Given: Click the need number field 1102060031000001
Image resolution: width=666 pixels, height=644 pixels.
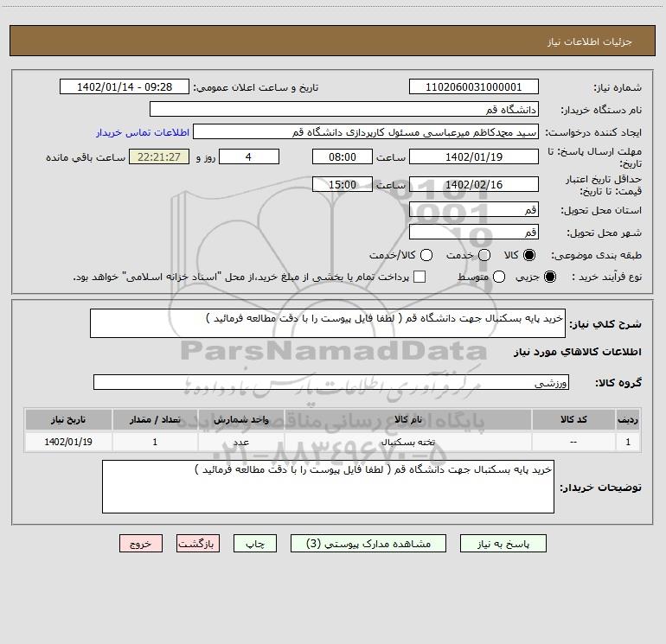Looking at the screenshot, I should 474,86.
